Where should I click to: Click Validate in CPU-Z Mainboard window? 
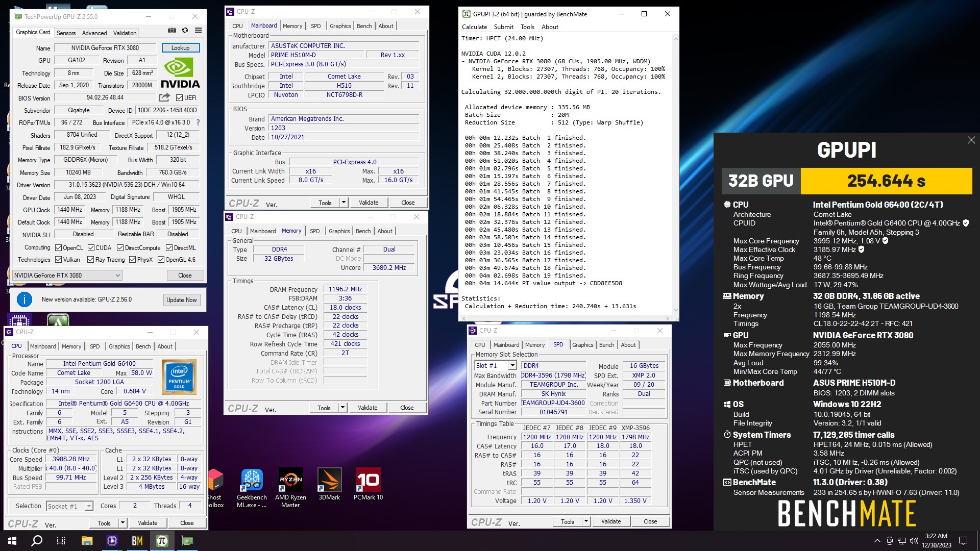pos(369,203)
